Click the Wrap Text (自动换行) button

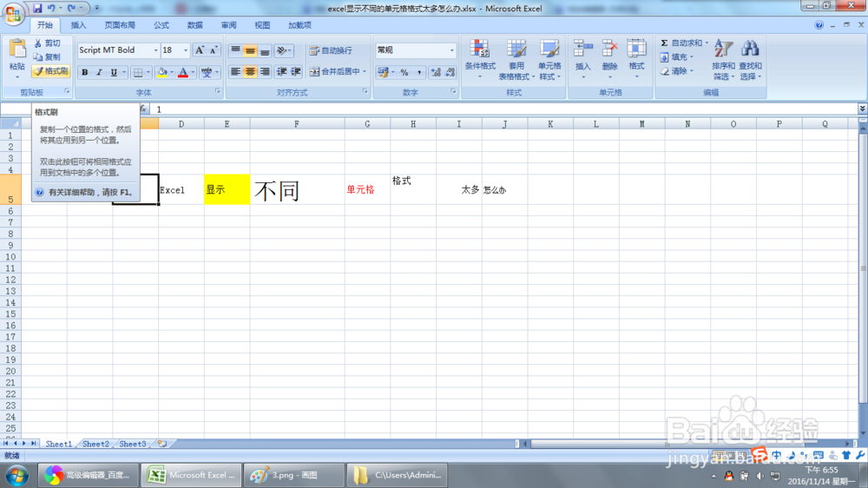click(331, 50)
